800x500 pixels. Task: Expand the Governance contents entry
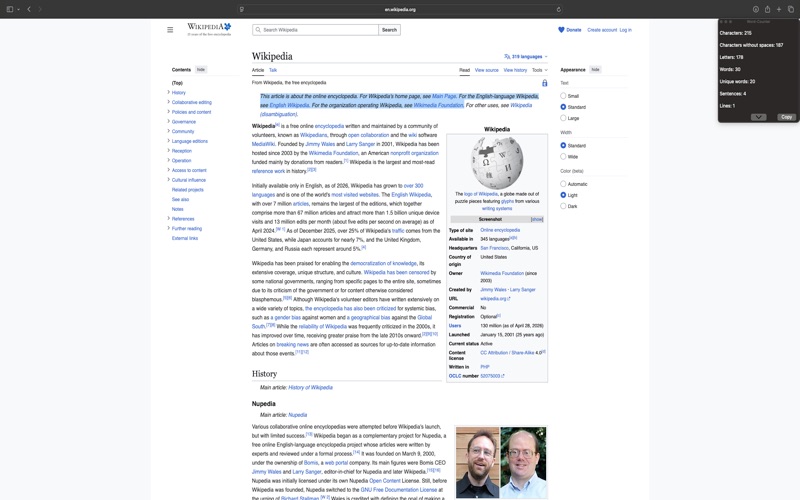click(168, 121)
